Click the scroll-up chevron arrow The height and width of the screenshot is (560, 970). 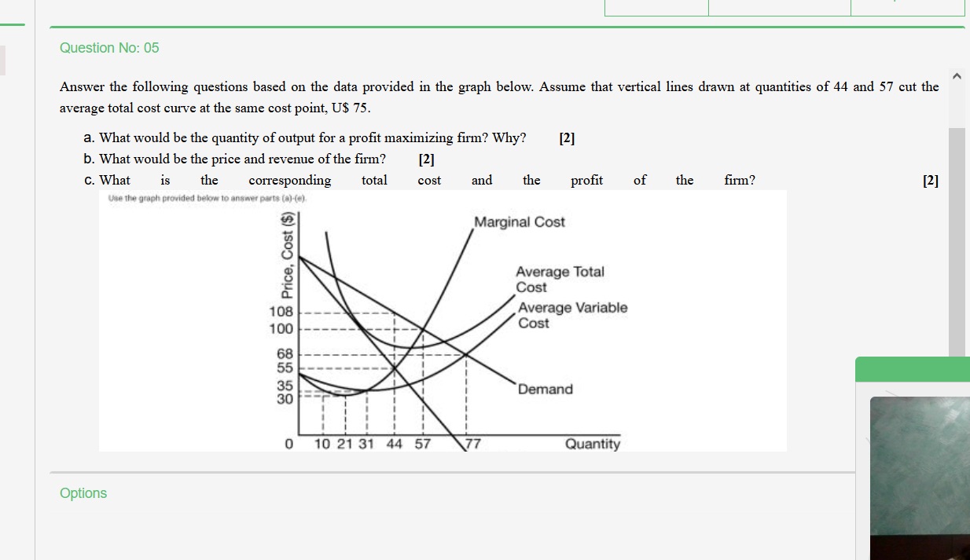click(957, 75)
